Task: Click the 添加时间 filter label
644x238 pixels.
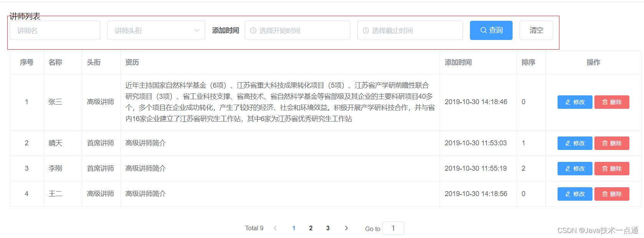Action: tap(226, 30)
